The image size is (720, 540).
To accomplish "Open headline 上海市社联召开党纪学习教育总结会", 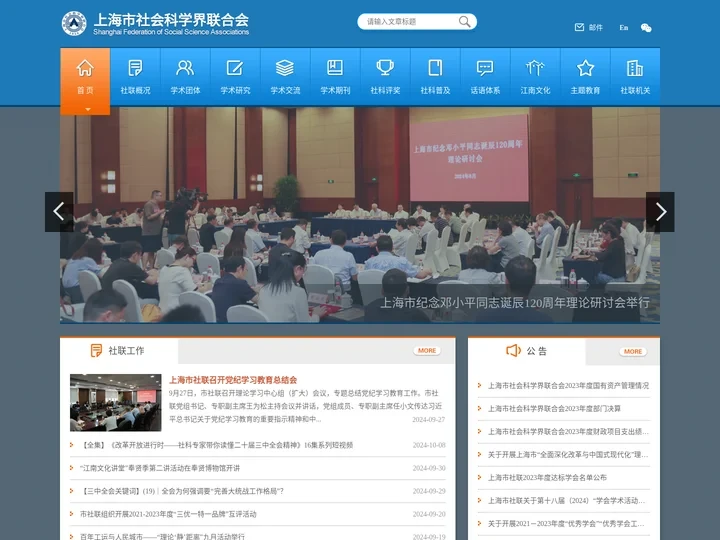I will click(x=233, y=380).
